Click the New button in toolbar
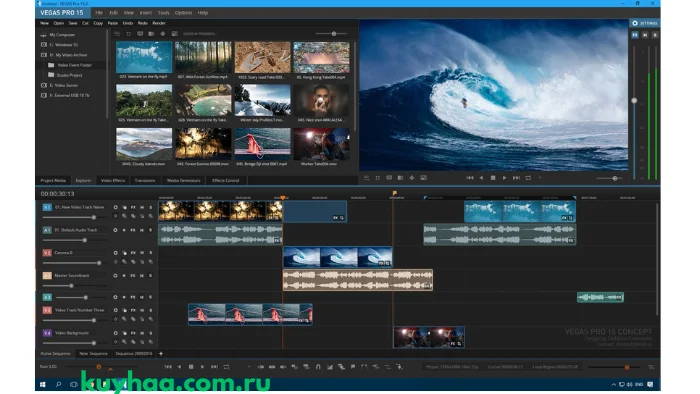The height and width of the screenshot is (394, 700). click(44, 23)
